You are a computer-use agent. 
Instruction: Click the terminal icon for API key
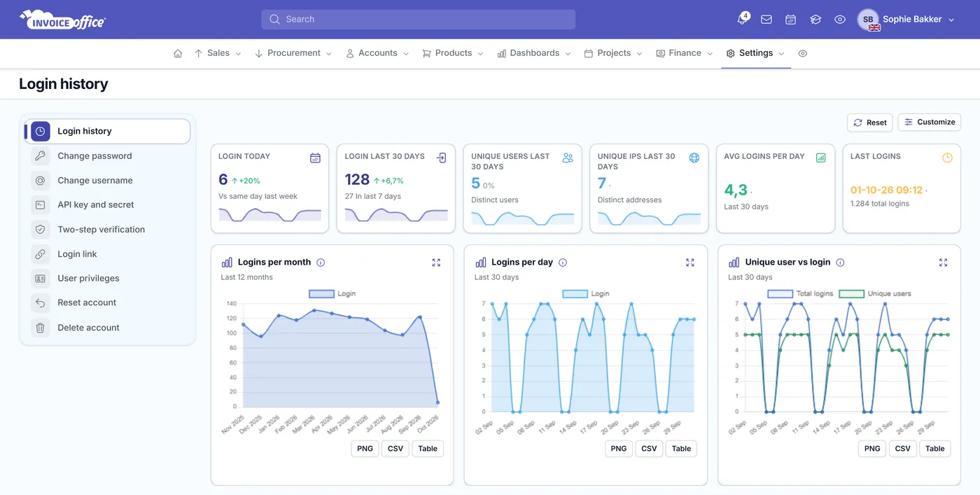pyautogui.click(x=41, y=205)
